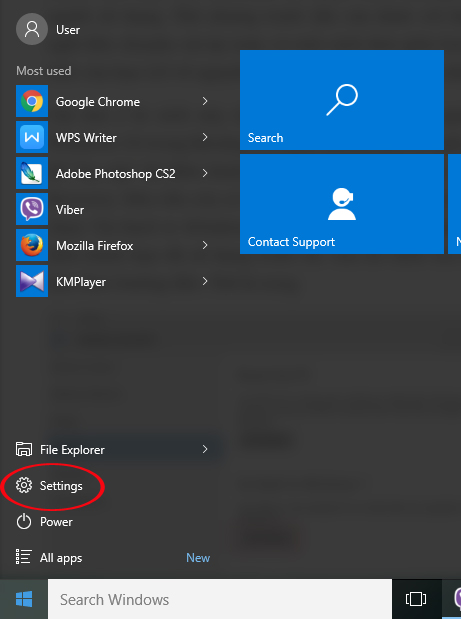Launch WPS Writer app icon
The height and width of the screenshot is (619, 461).
32,137
